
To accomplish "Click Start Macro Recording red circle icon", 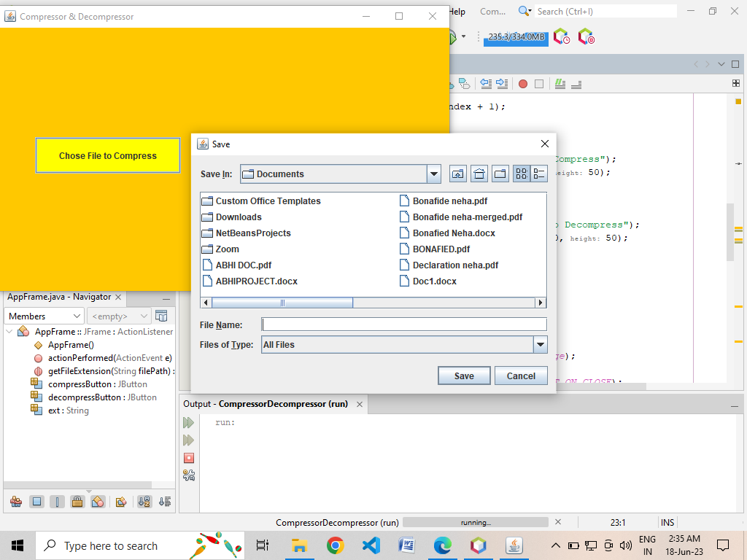I will (523, 84).
